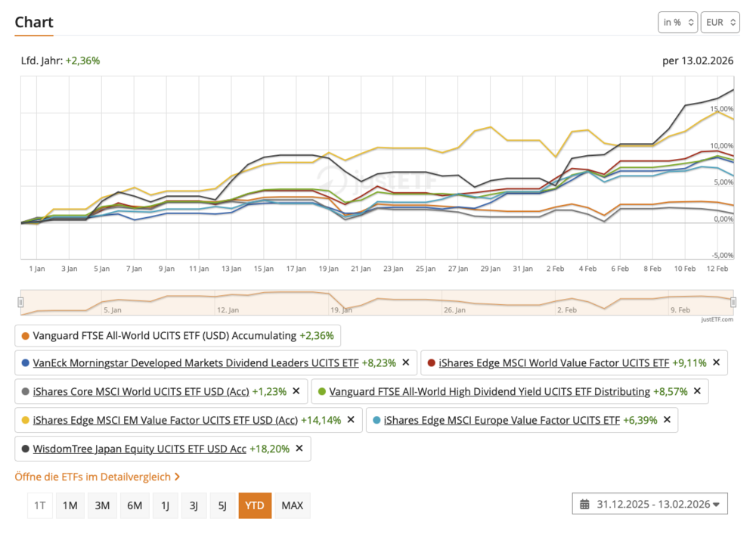
Task: Remove iShares Edge MSCI Europe Value Factor
Action: tap(668, 420)
